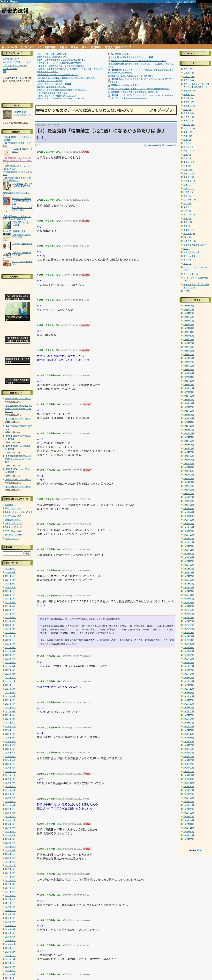212x980 pixels.
Task: Open the waruneko00326 author link
Action: click(154, 145)
